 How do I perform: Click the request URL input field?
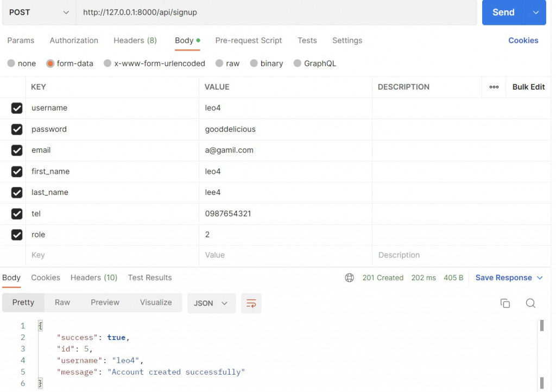276,12
